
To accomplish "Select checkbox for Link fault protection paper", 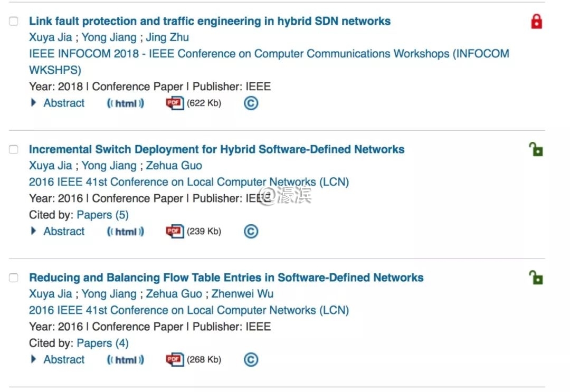I will [x=14, y=22].
